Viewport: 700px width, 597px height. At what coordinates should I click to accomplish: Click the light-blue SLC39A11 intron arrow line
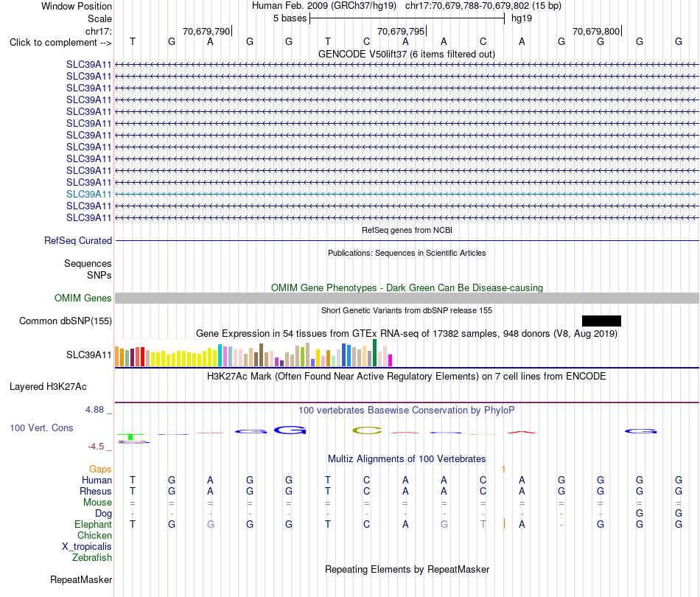[407, 195]
